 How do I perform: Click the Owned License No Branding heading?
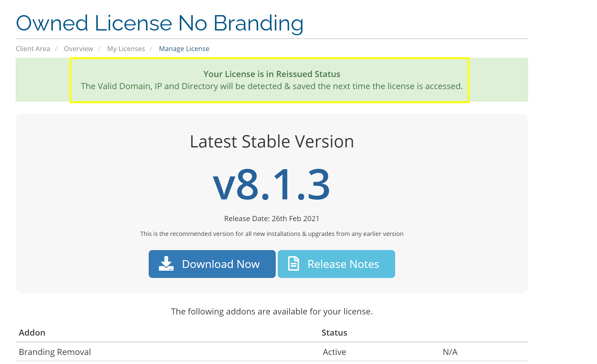[x=160, y=23]
